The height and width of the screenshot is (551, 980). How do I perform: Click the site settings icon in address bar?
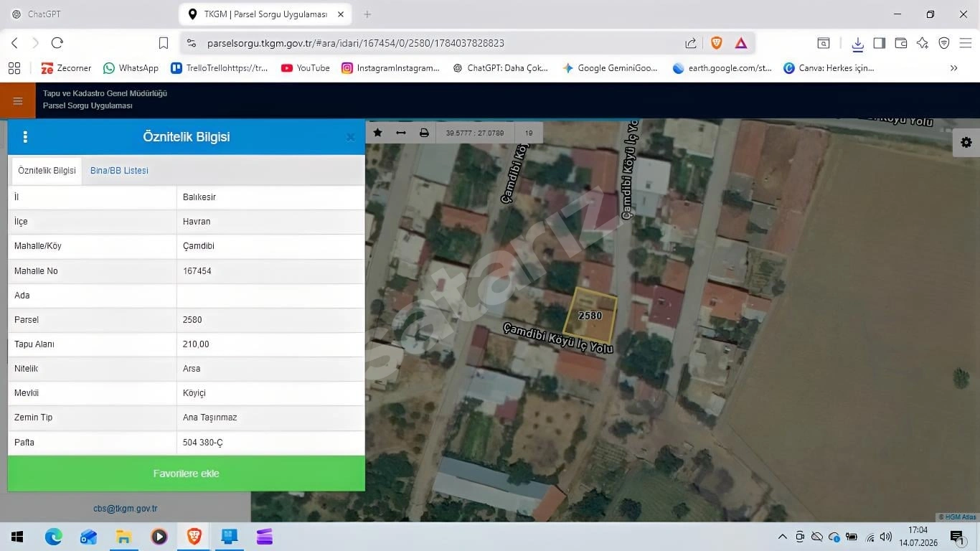tap(192, 43)
